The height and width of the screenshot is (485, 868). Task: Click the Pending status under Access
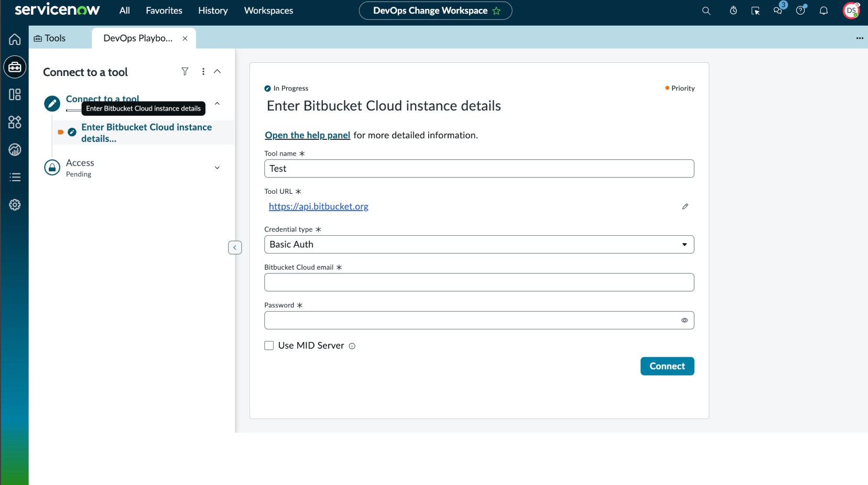point(79,174)
